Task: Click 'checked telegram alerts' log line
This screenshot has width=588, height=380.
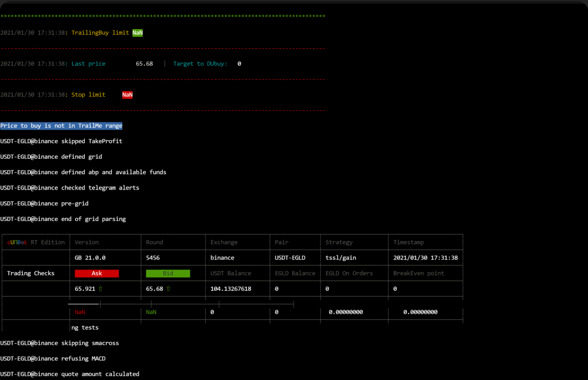Action: 70,188
